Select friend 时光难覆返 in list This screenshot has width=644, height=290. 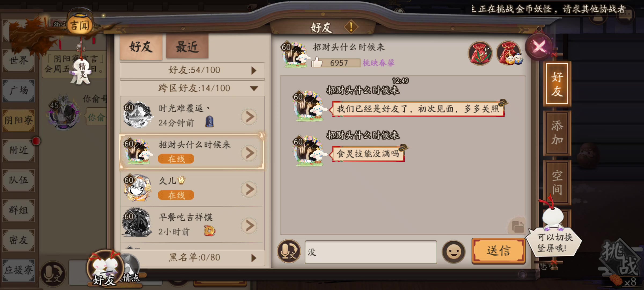(x=192, y=115)
